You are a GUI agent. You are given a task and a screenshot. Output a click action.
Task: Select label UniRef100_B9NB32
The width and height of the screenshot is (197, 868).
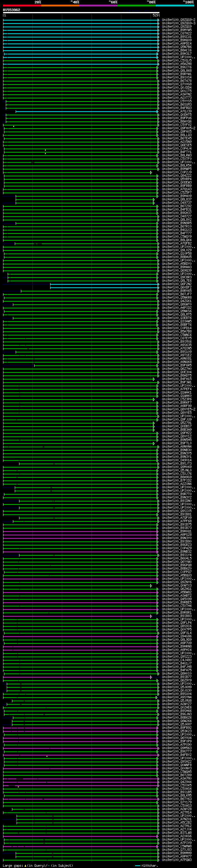pos(177,551)
